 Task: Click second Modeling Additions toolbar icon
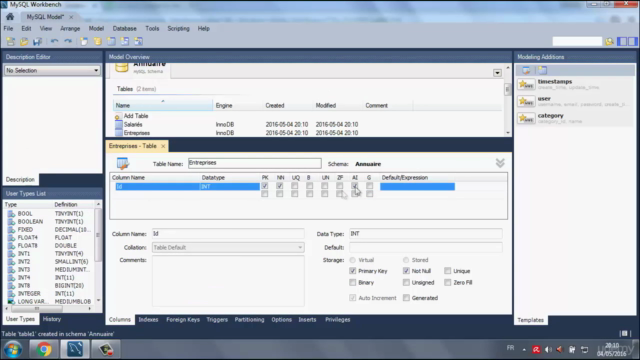coord(542,71)
